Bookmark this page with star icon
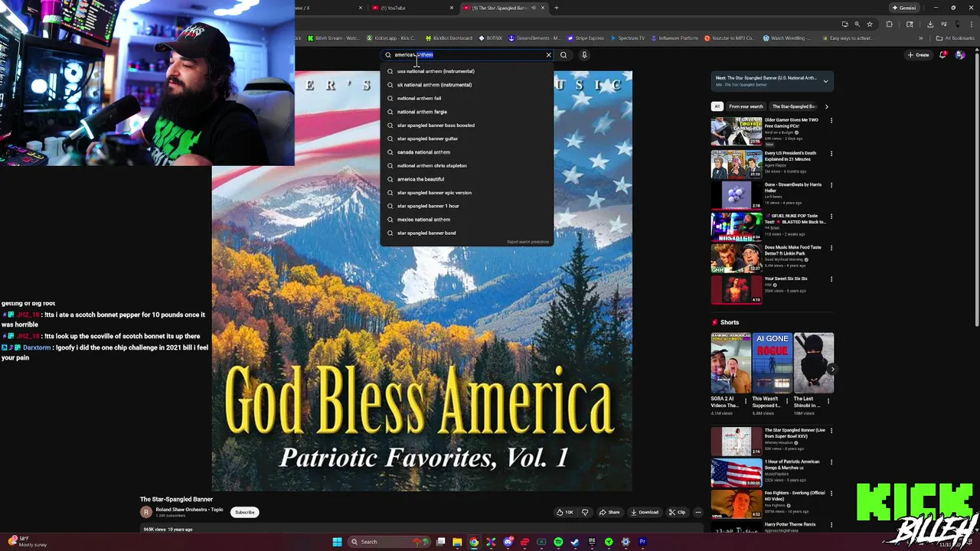980x551 pixels. click(x=869, y=24)
